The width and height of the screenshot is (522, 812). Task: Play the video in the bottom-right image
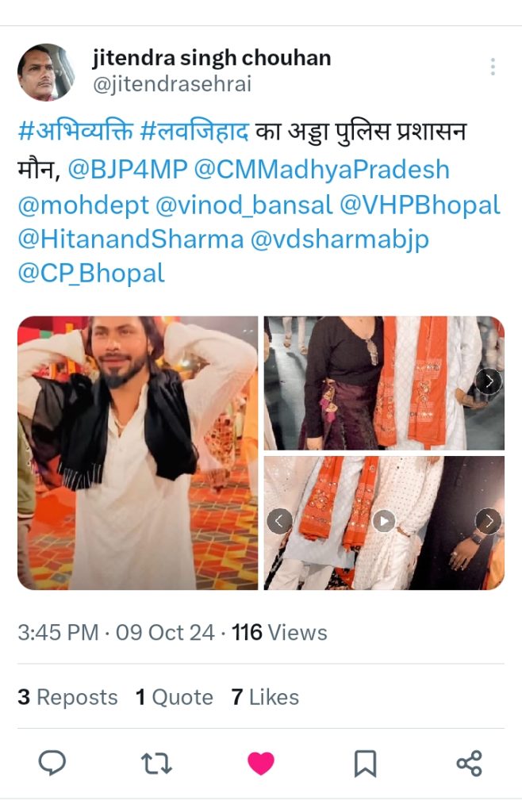[x=384, y=521]
